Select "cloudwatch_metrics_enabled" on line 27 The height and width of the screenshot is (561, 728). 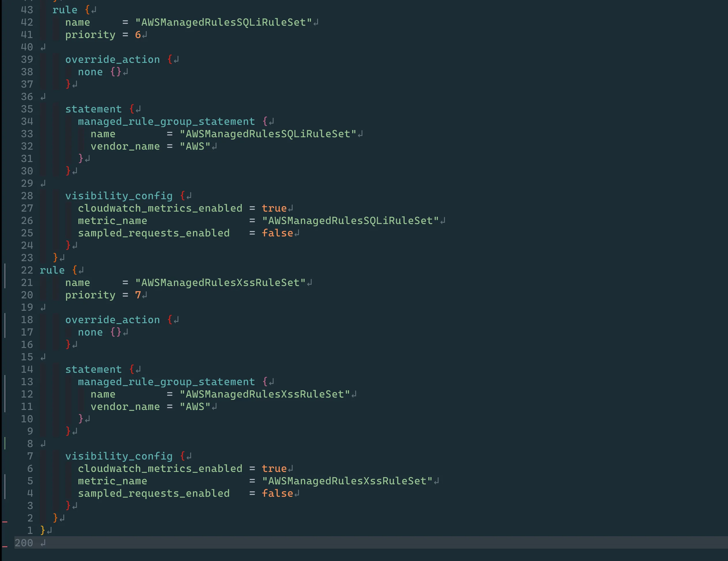point(160,208)
